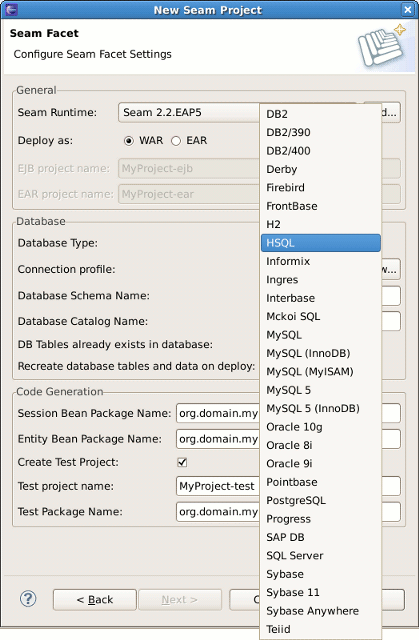The height and width of the screenshot is (640, 419).
Task: Select the Sybase Anywhere entry
Action: coord(321,611)
